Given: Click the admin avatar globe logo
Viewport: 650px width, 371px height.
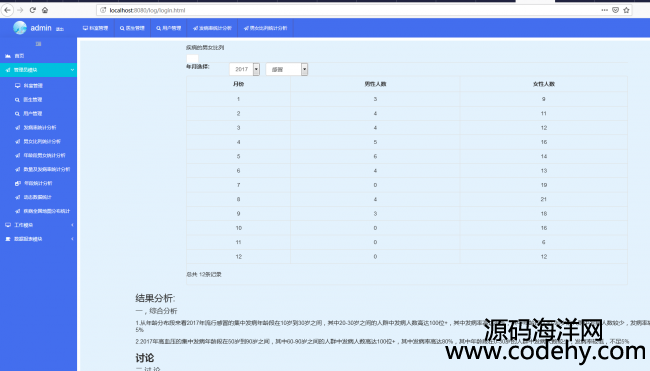Looking at the screenshot, I should click(x=19, y=28).
